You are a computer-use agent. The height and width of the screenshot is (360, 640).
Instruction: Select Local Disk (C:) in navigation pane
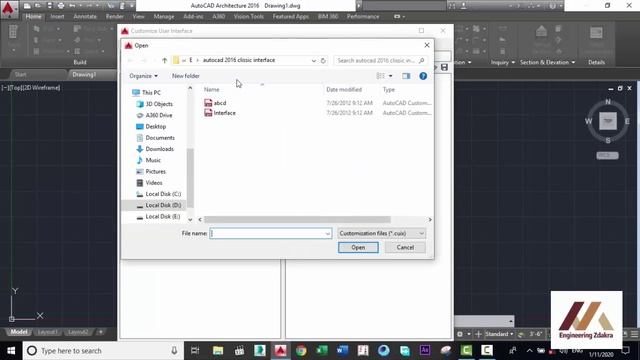point(158,194)
